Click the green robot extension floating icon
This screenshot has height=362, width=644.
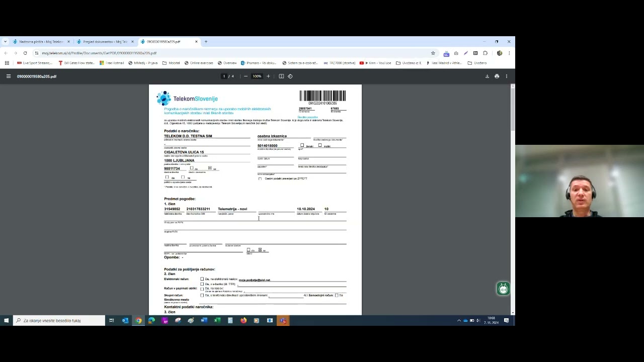tap(503, 289)
